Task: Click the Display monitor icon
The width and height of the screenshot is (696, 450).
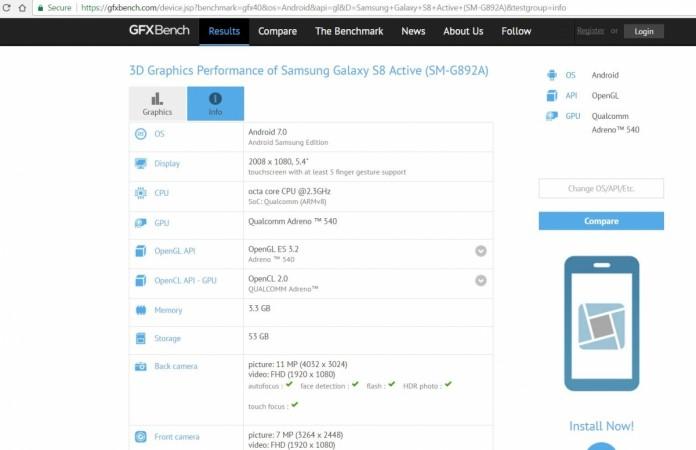Action: point(140,163)
